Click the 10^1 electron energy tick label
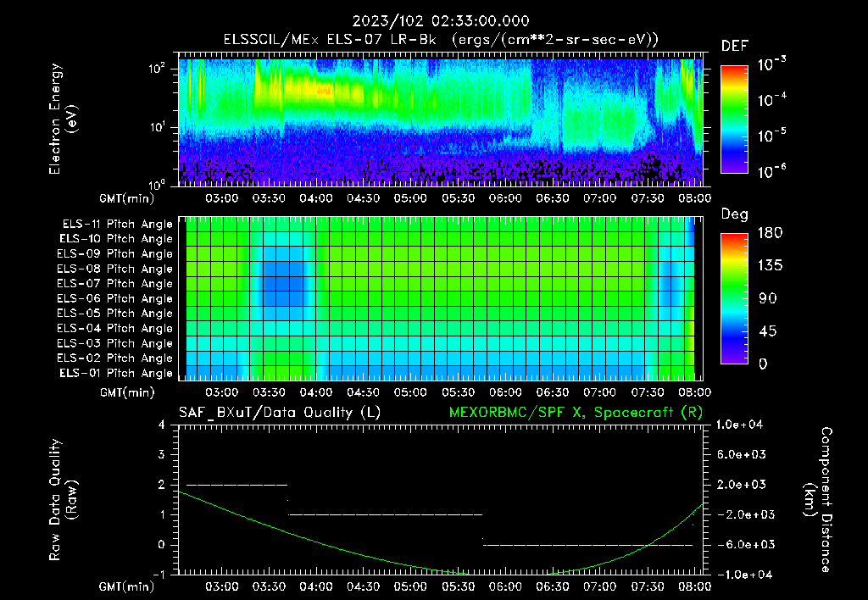The width and height of the screenshot is (868, 600). point(157,127)
